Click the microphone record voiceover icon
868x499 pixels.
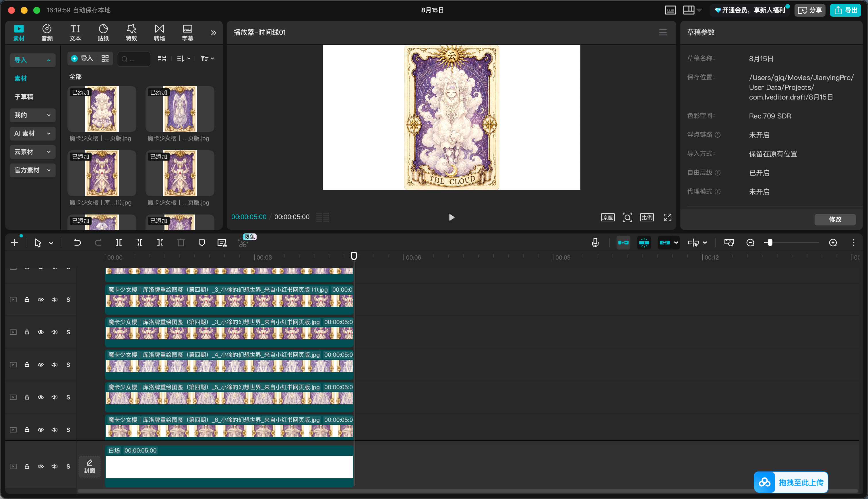[595, 243]
